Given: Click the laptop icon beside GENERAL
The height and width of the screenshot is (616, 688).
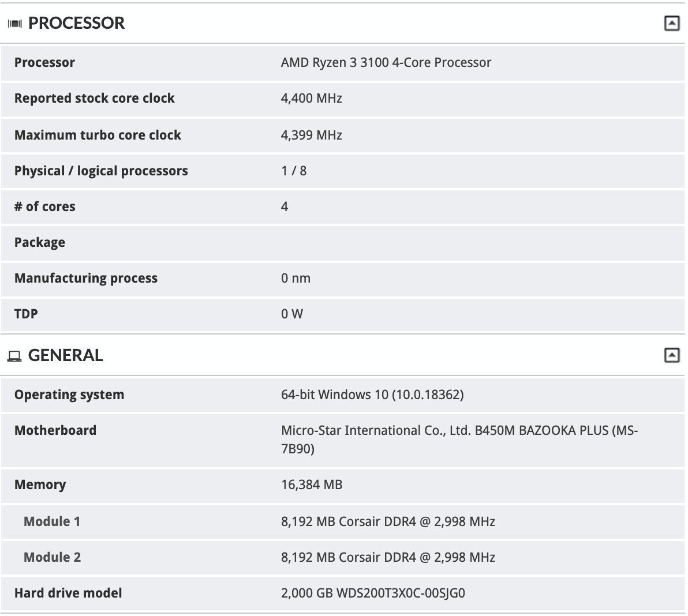Looking at the screenshot, I should tap(14, 356).
